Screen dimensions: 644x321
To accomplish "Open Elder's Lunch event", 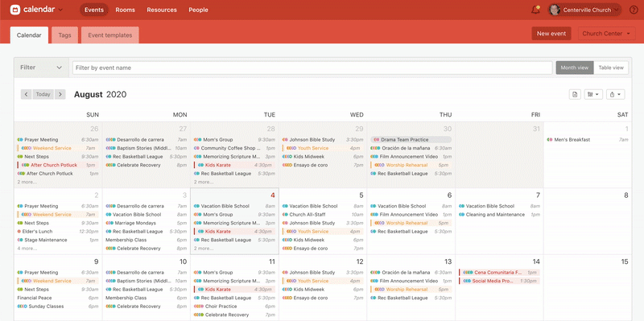I will [x=57, y=232].
